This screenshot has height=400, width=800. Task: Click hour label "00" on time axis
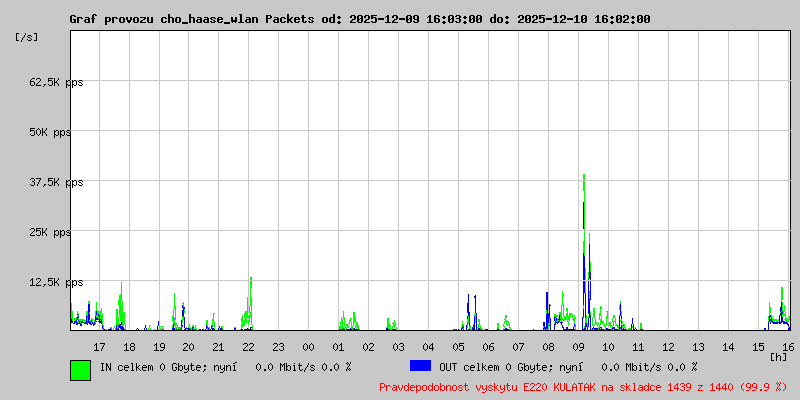(308, 347)
